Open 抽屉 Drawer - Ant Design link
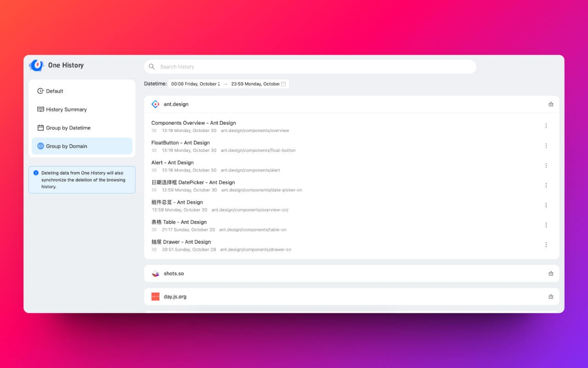Screen dimensions: 588x368 pyautogui.click(x=181, y=242)
